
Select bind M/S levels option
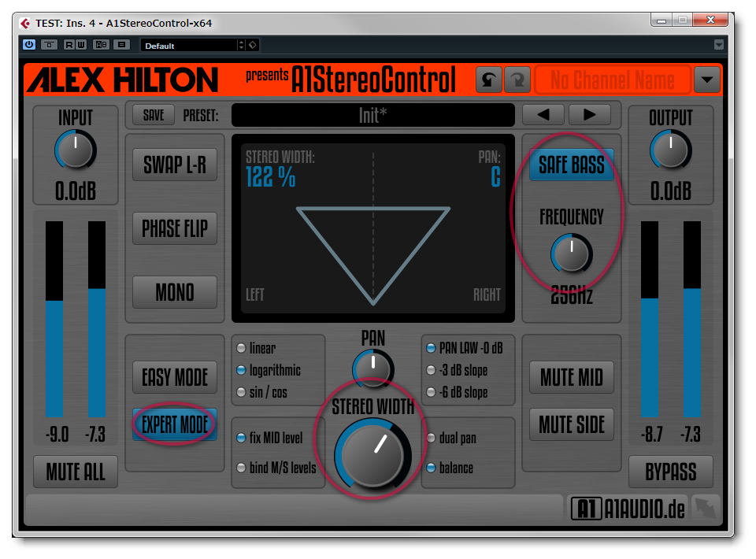[x=276, y=468]
